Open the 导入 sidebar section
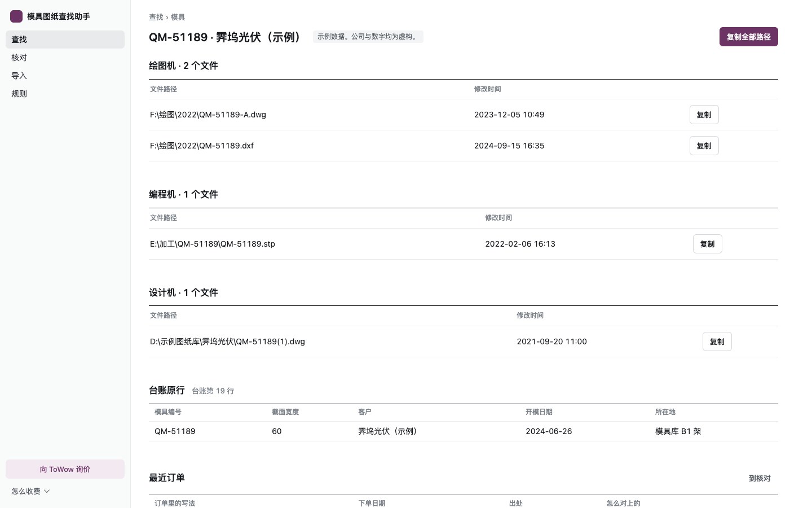The height and width of the screenshot is (508, 812). 65,76
